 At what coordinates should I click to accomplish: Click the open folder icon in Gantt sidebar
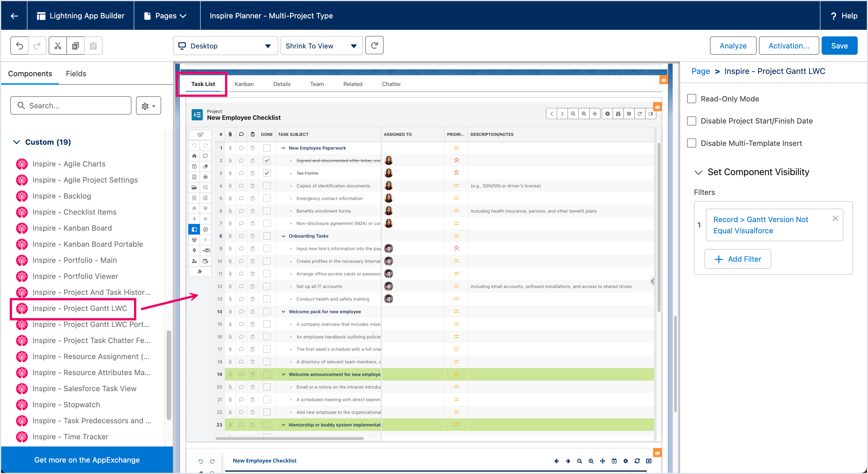pyautogui.click(x=194, y=187)
